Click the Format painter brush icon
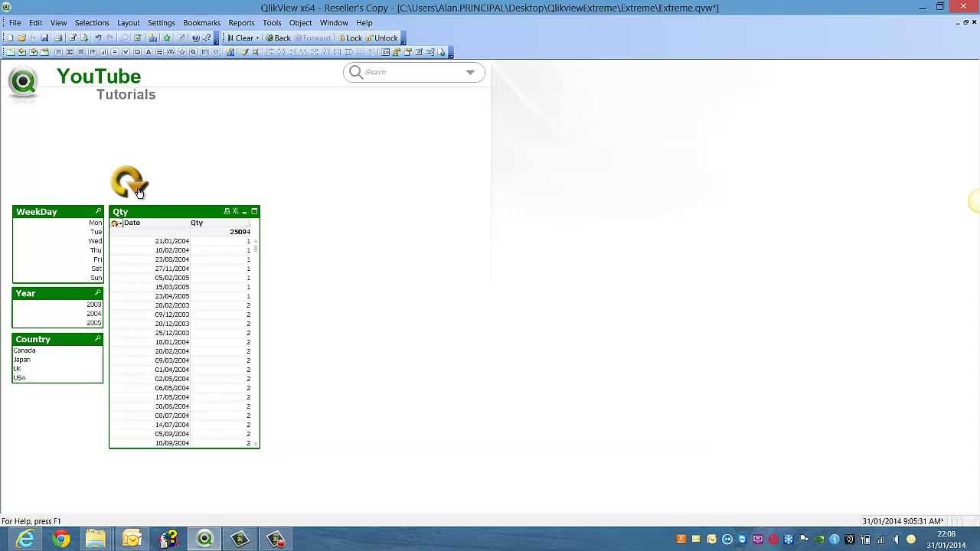980x551 pixels. pyautogui.click(x=245, y=52)
